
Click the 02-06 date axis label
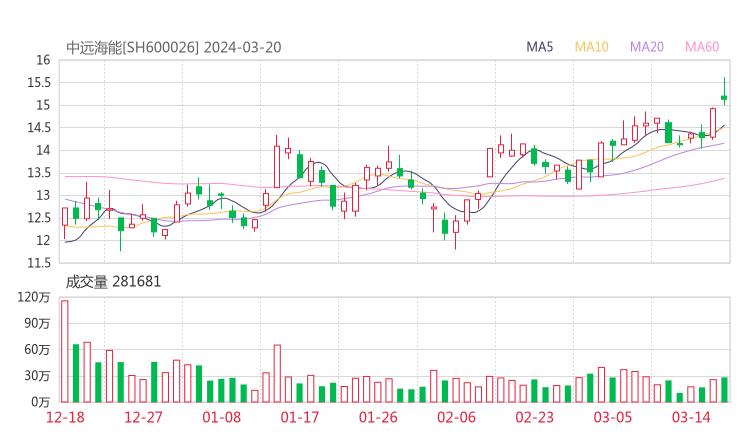click(456, 417)
